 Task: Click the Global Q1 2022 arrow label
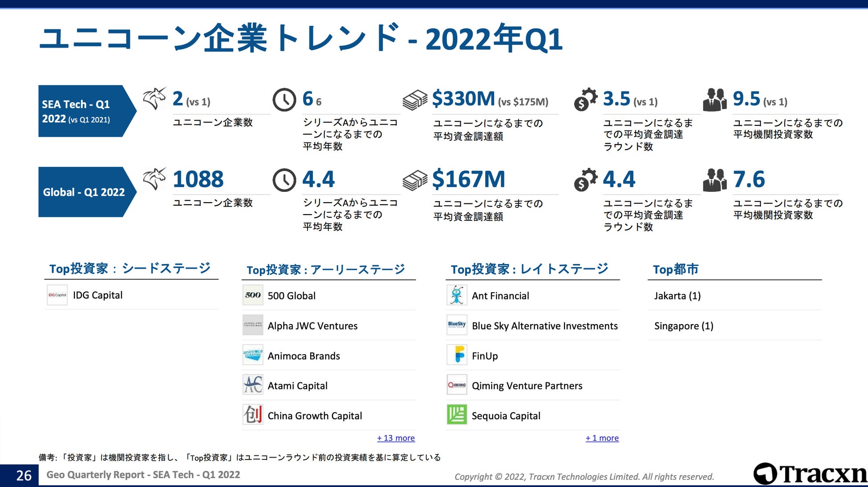[84, 192]
